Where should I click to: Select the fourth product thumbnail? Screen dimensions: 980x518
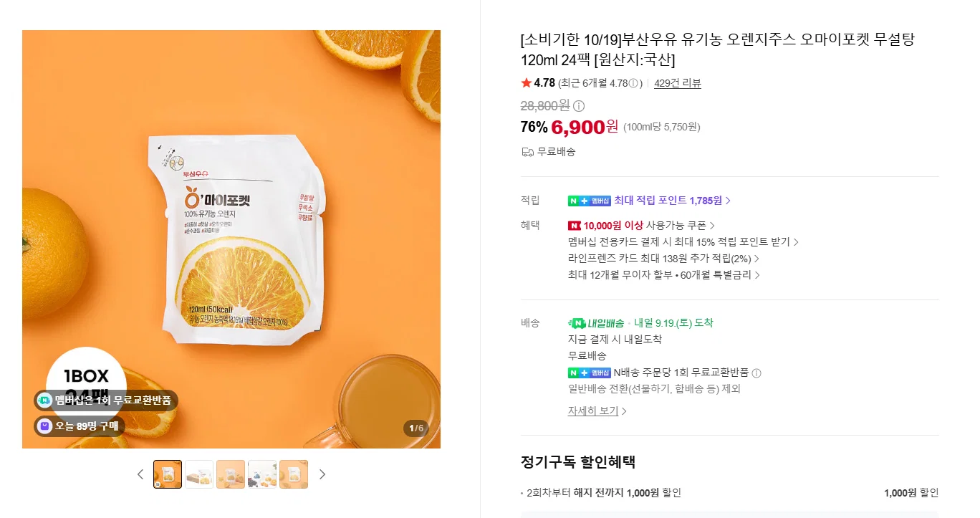(x=262, y=474)
